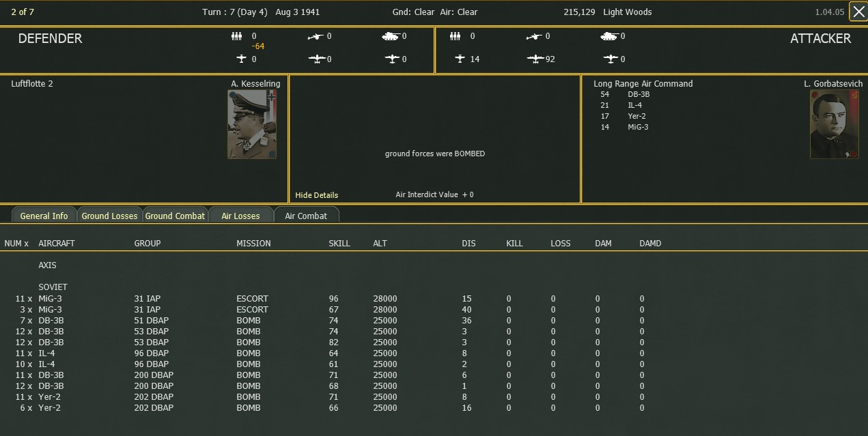The width and height of the screenshot is (868, 436).
Task: Switch to the Ground Losses tab
Action: (x=109, y=216)
